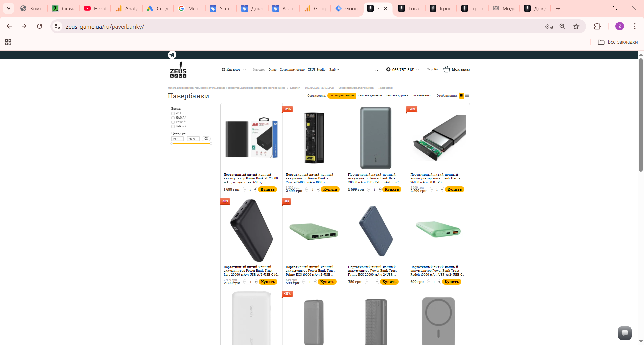Screen dimensions: 644x345
Task: Buy the Power Bank Belkin 20000 for 1699 грн
Action: coord(392,189)
